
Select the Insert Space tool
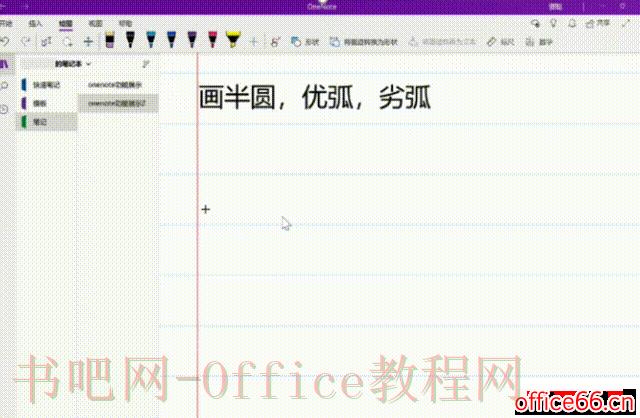tap(88, 42)
